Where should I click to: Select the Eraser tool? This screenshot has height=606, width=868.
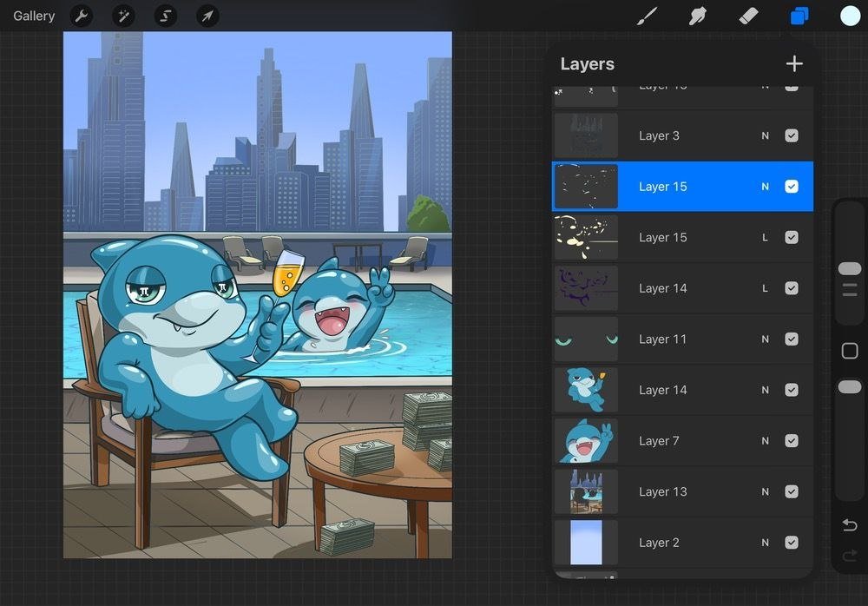tap(748, 16)
